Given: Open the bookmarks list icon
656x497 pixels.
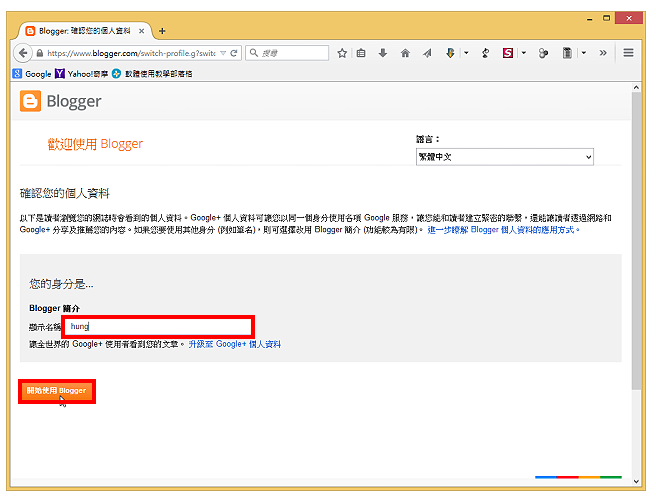Looking at the screenshot, I should click(361, 53).
